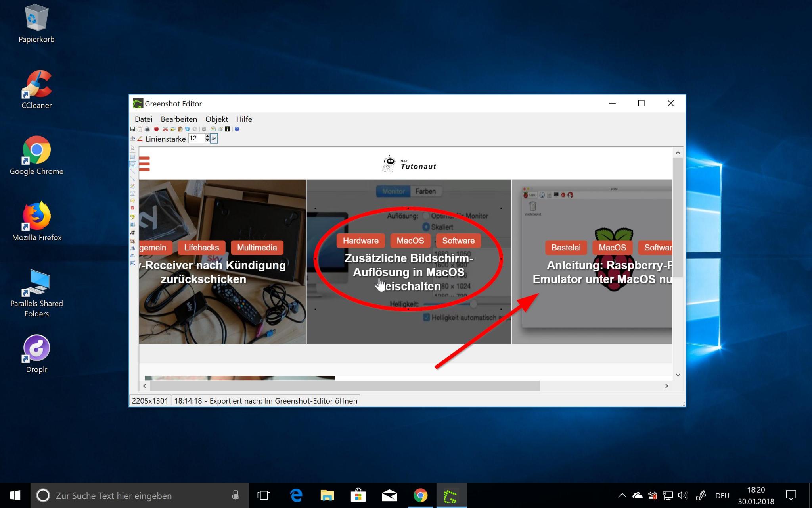
Task: Click the Linienstärke value field
Action: click(196, 139)
